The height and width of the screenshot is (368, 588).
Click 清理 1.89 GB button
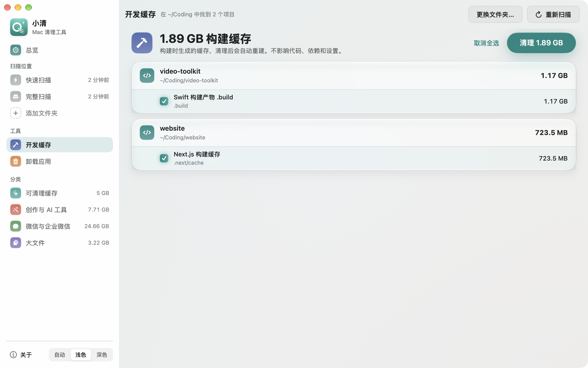(x=541, y=43)
